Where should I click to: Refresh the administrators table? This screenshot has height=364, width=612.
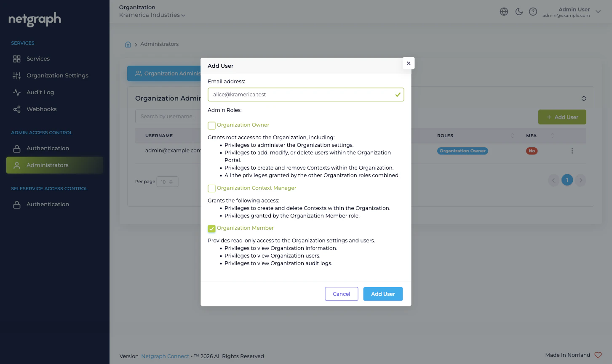click(584, 98)
